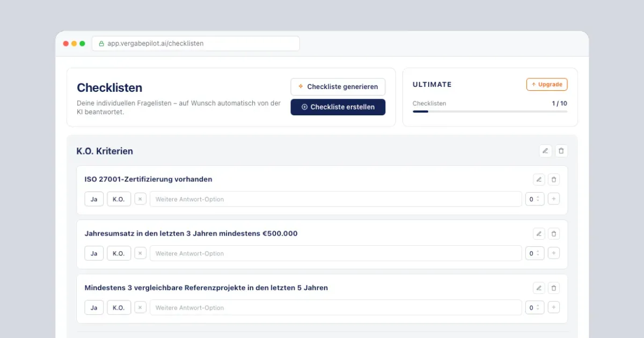
Task: Delete the ISO 27001-Zertifizierung question
Action: tap(554, 179)
